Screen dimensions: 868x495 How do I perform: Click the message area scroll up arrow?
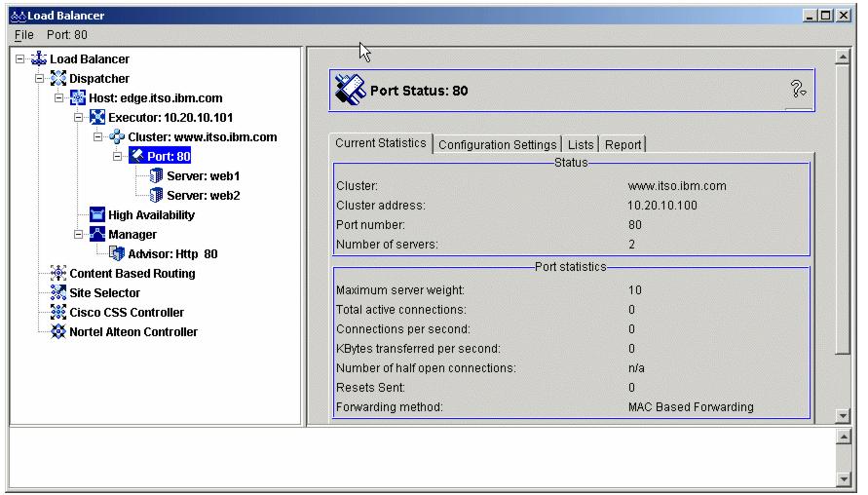(x=843, y=437)
